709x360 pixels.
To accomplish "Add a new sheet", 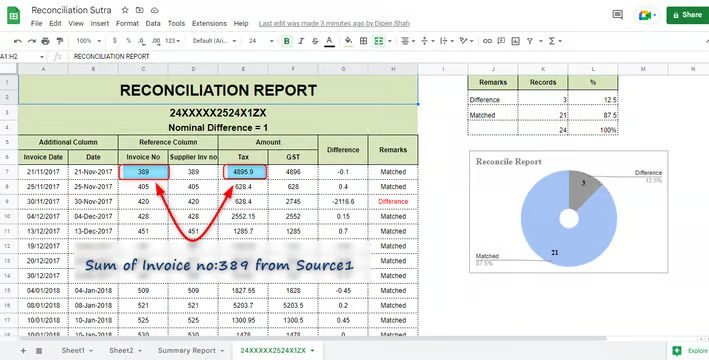I will point(24,351).
